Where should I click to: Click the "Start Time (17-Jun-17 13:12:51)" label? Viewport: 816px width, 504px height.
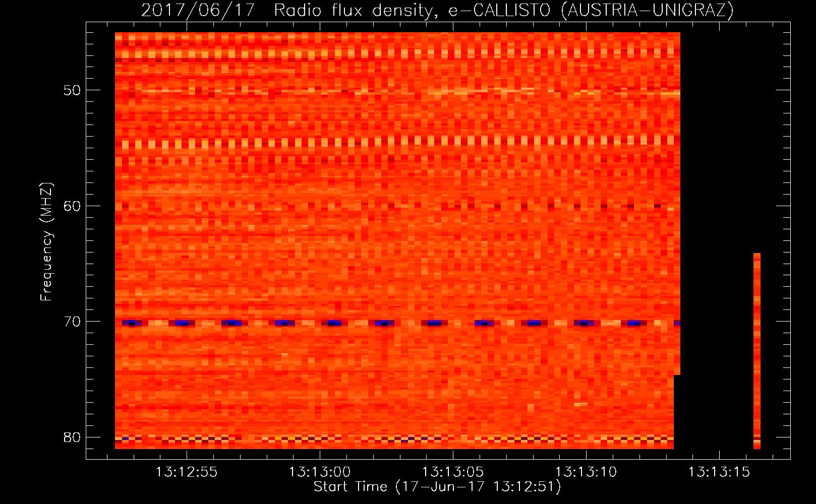437,487
